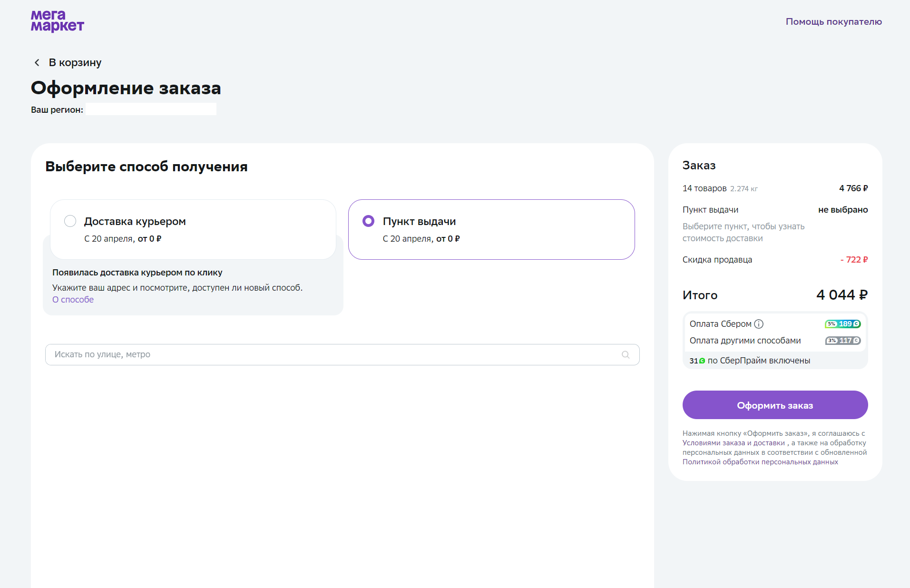The image size is (910, 588).
Task: Click the Скидка продавца label
Action: pyautogui.click(x=717, y=260)
